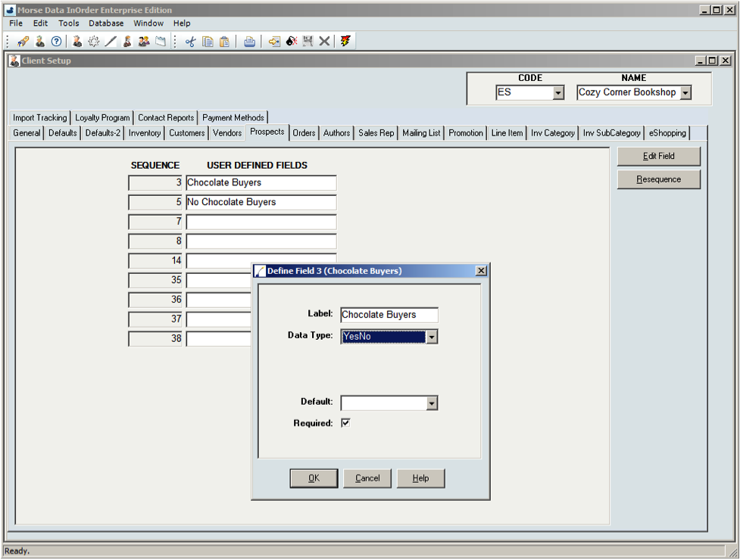The height and width of the screenshot is (560, 740).
Task: Expand the client NAME dropdown
Action: click(x=685, y=93)
